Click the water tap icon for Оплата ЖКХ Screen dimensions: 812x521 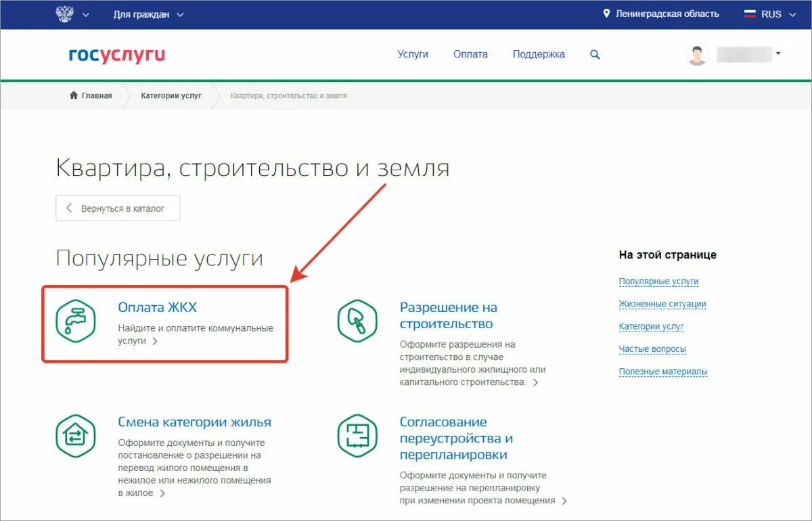click(76, 321)
